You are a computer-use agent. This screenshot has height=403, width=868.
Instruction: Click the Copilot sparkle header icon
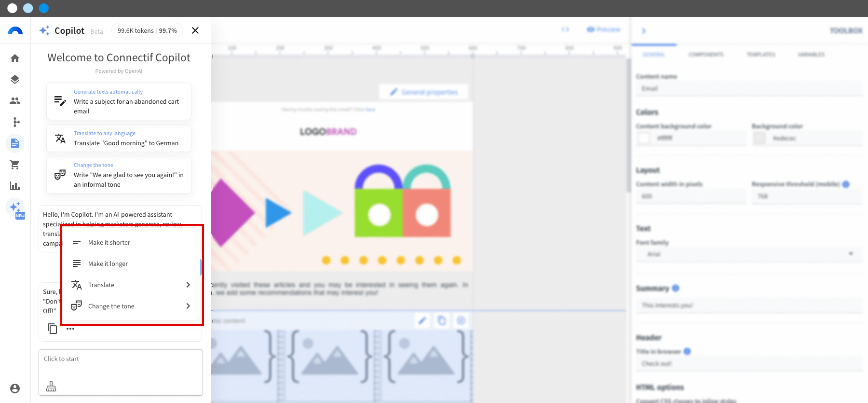pyautogui.click(x=44, y=30)
